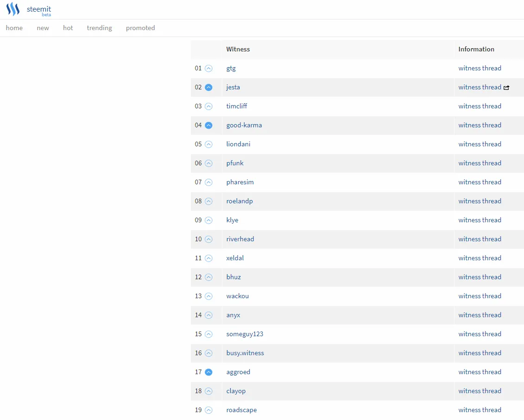Open klye witness profile
The height and width of the screenshot is (420, 524).
click(232, 220)
